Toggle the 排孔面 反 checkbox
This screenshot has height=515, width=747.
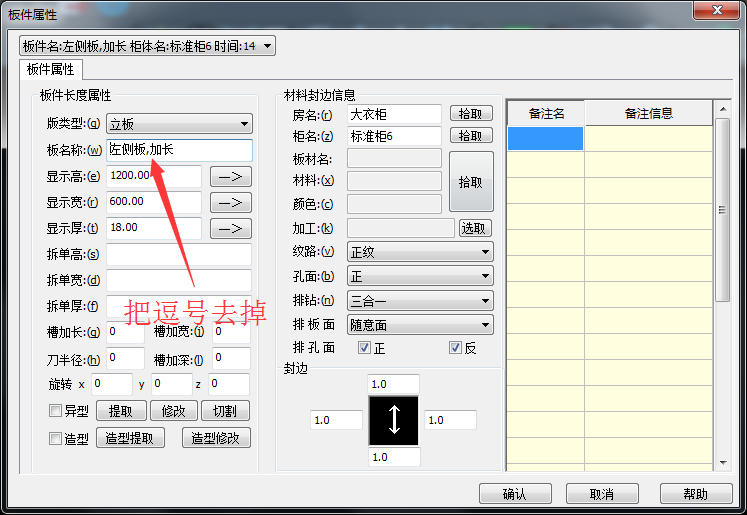click(x=456, y=348)
